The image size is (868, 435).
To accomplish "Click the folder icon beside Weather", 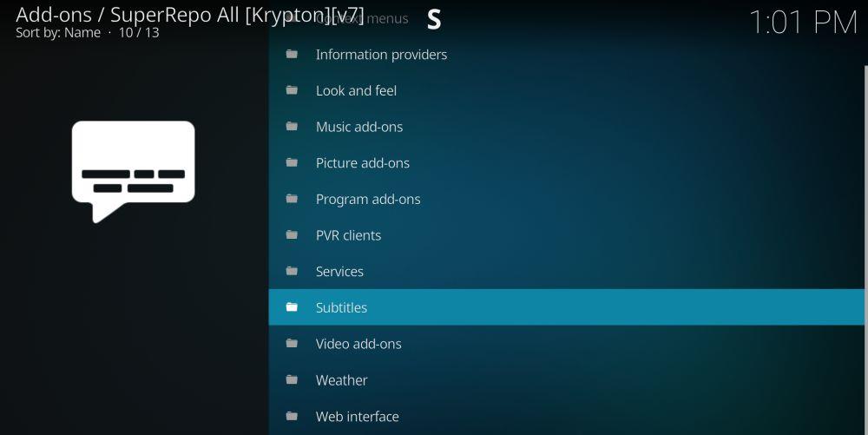I will [292, 379].
